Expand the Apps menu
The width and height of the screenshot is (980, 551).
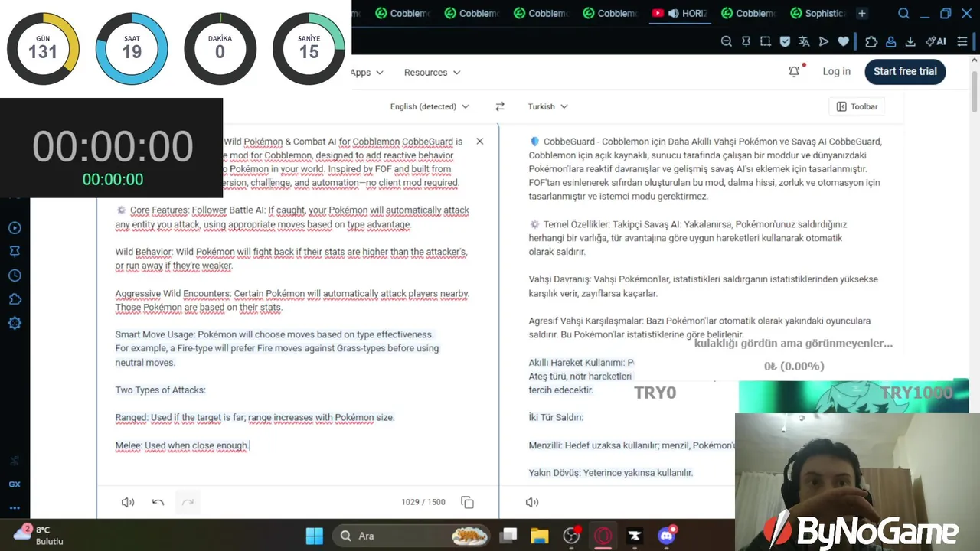point(367,72)
